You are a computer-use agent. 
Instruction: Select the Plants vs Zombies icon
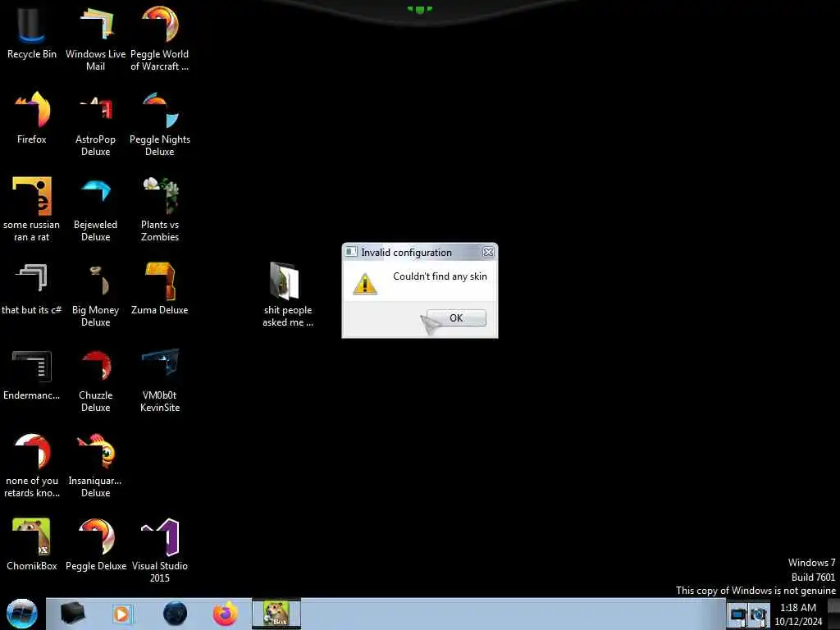pos(160,209)
